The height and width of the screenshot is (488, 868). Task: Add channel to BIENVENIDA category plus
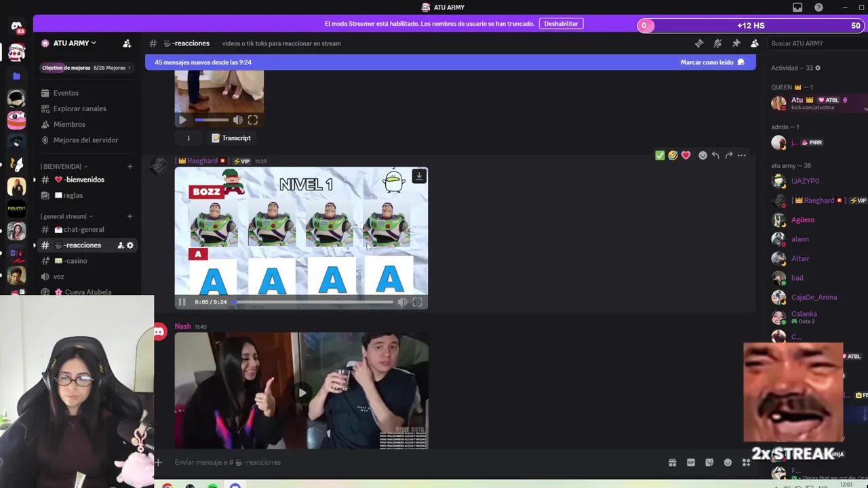point(130,166)
